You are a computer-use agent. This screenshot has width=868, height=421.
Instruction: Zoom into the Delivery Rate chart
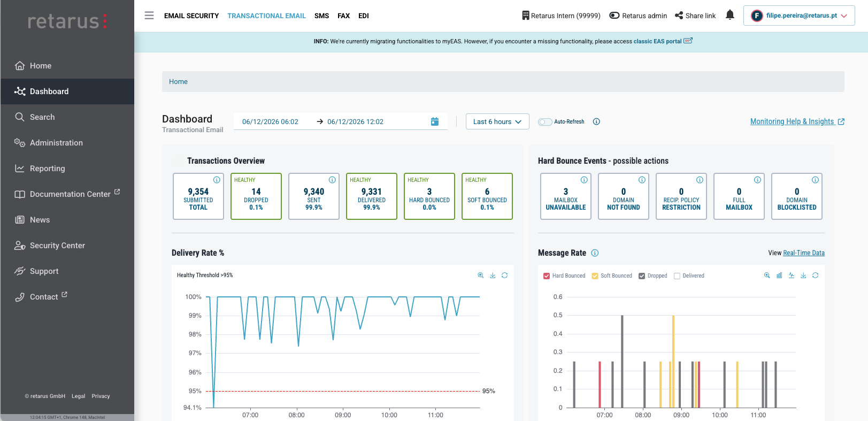[481, 275]
